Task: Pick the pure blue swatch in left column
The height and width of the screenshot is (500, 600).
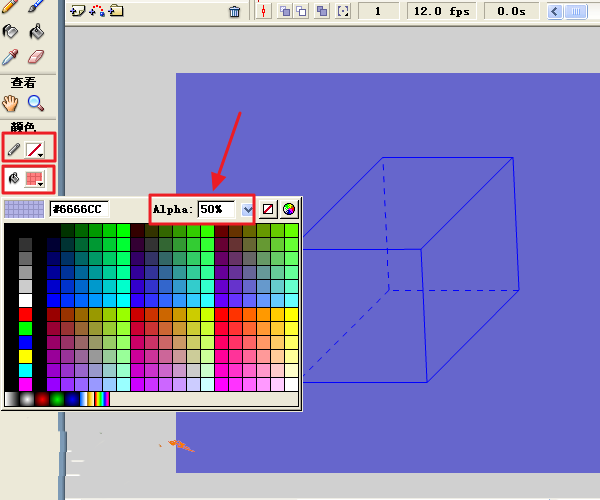Action: click(x=26, y=342)
